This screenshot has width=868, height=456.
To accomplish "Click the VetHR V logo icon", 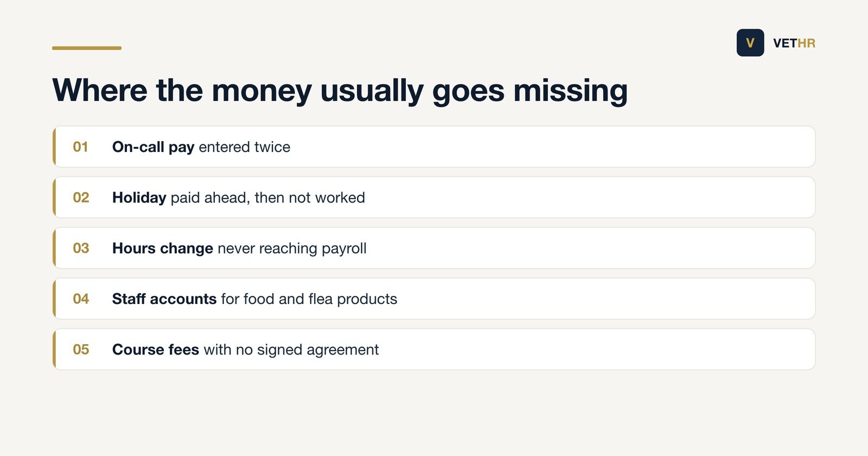I will 750,43.
